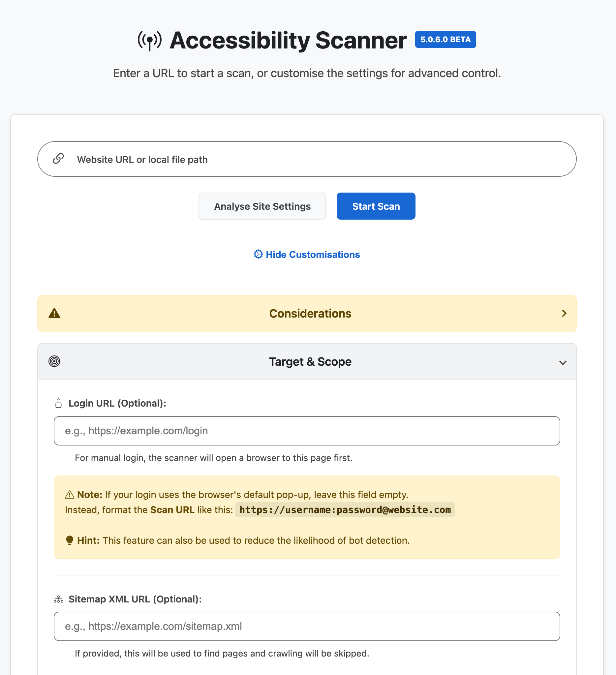The height and width of the screenshot is (675, 616).
Task: Click the sitemap icon beside Sitemap XML URL
Action: pos(58,599)
